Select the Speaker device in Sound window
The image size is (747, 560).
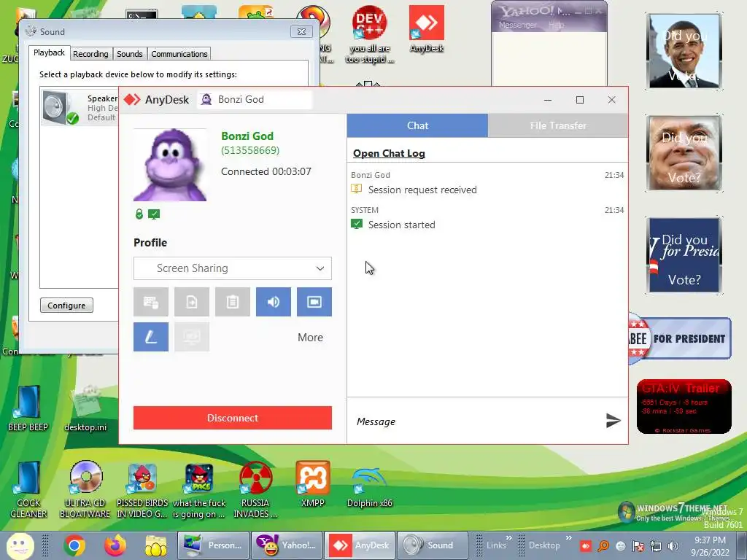pyautogui.click(x=80, y=107)
